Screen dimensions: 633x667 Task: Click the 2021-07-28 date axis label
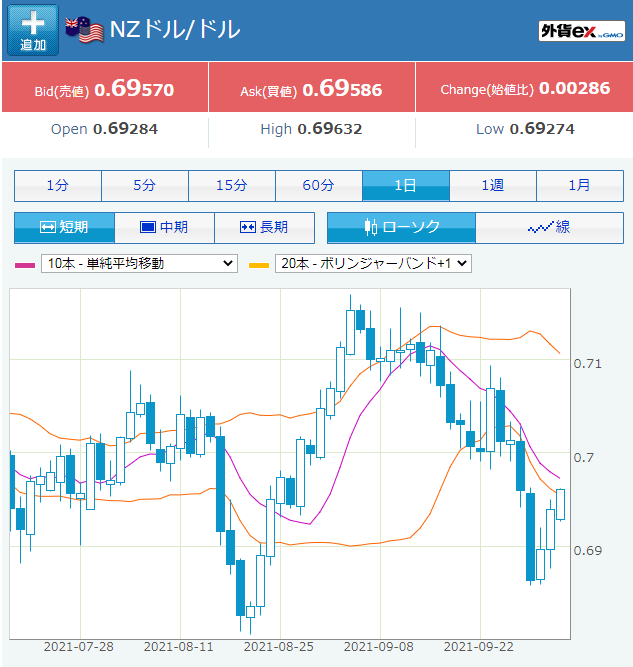click(x=79, y=647)
